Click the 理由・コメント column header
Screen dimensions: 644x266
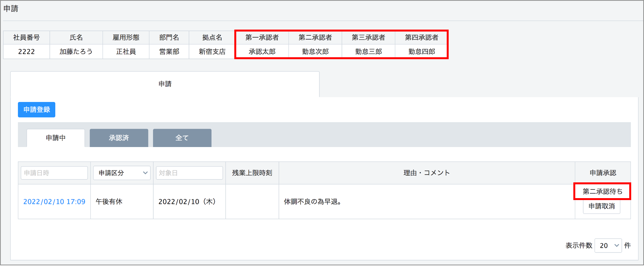coord(427,173)
